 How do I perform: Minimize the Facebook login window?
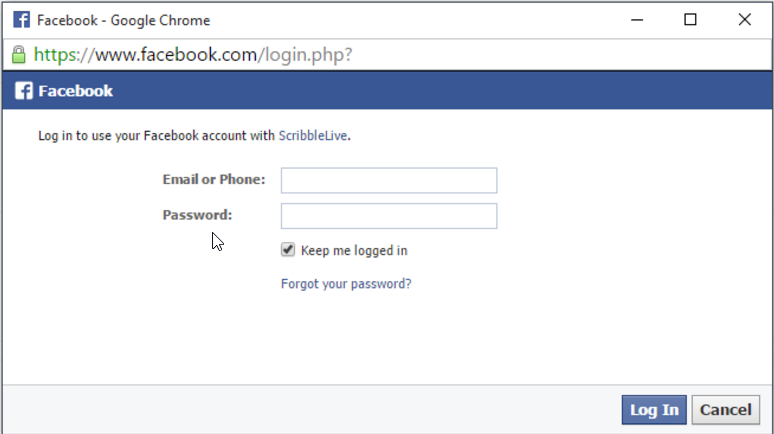tap(637, 20)
